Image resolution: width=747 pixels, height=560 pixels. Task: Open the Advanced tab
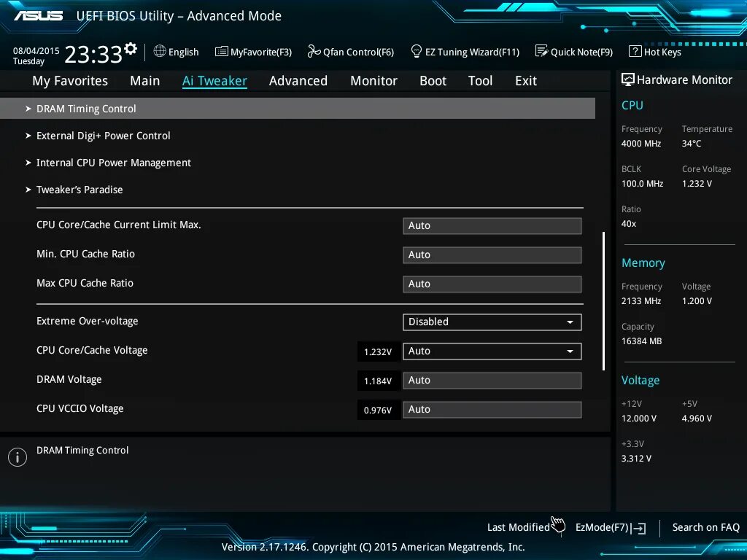(298, 81)
